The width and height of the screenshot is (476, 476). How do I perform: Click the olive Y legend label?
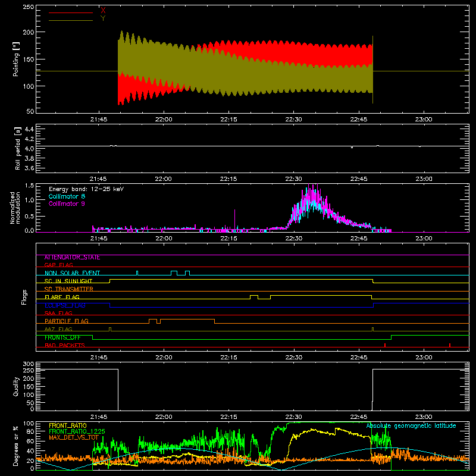point(103,18)
